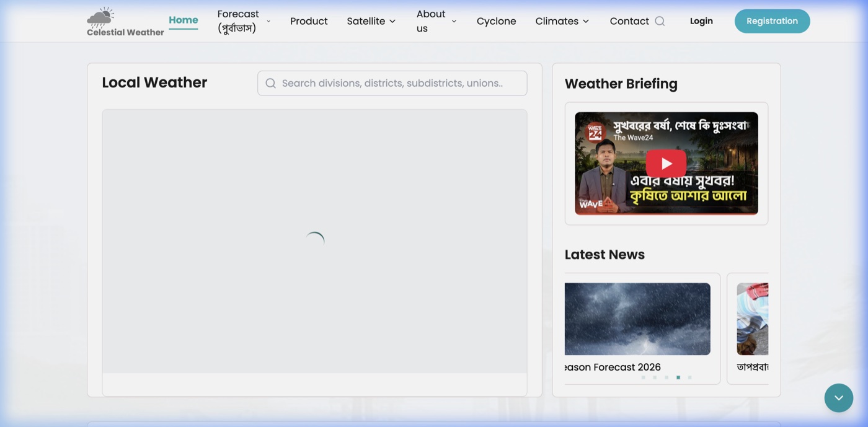Image resolution: width=868 pixels, height=427 pixels.
Task: Open the Product menu item
Action: click(x=309, y=21)
